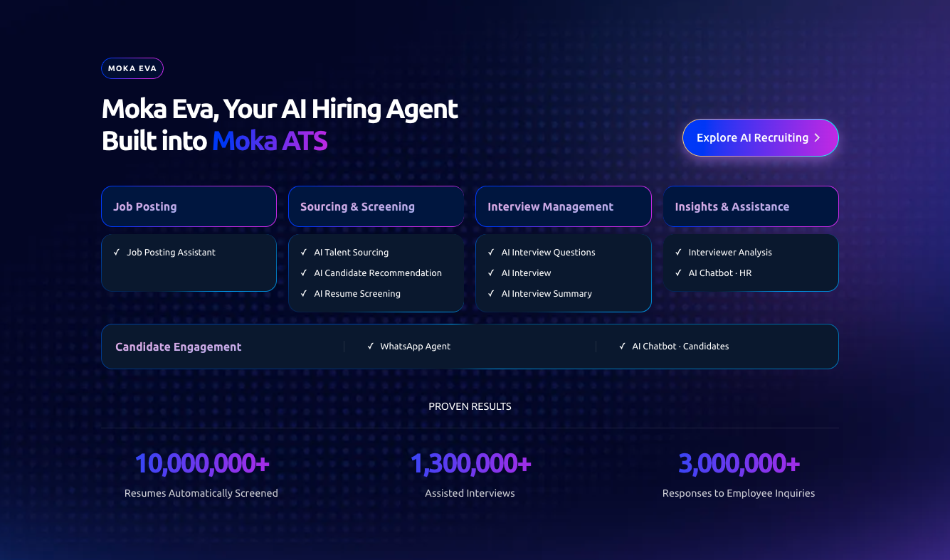Open the Interview Management card

point(563,206)
